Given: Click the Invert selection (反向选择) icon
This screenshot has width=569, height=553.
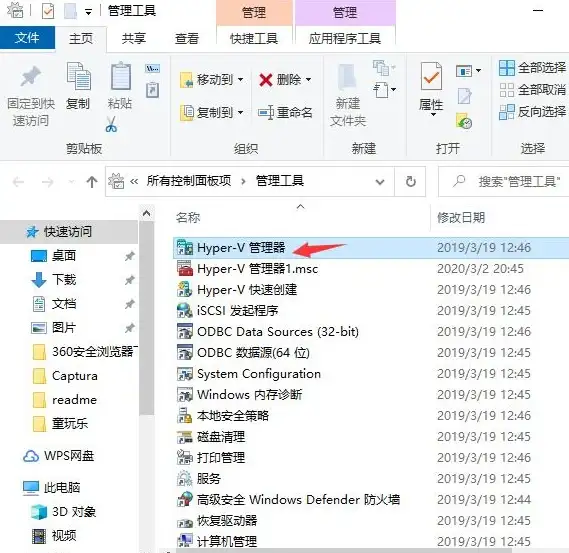Looking at the screenshot, I should [x=507, y=112].
